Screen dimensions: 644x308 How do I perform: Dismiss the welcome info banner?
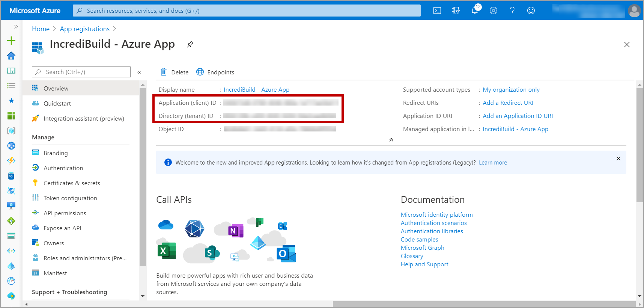coord(618,159)
